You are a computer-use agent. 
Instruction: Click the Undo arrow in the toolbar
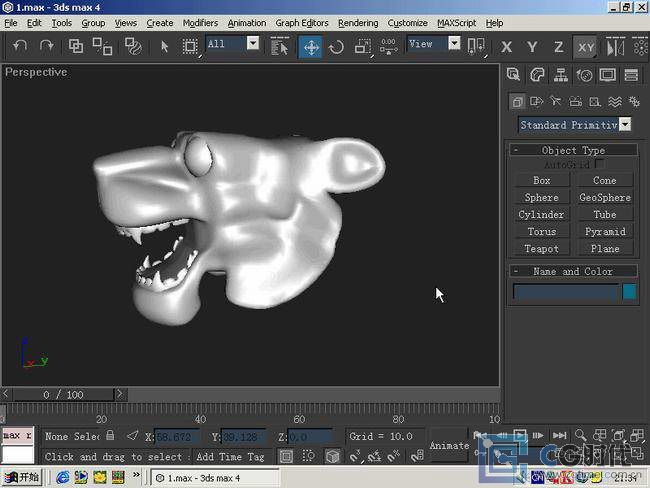(x=19, y=46)
